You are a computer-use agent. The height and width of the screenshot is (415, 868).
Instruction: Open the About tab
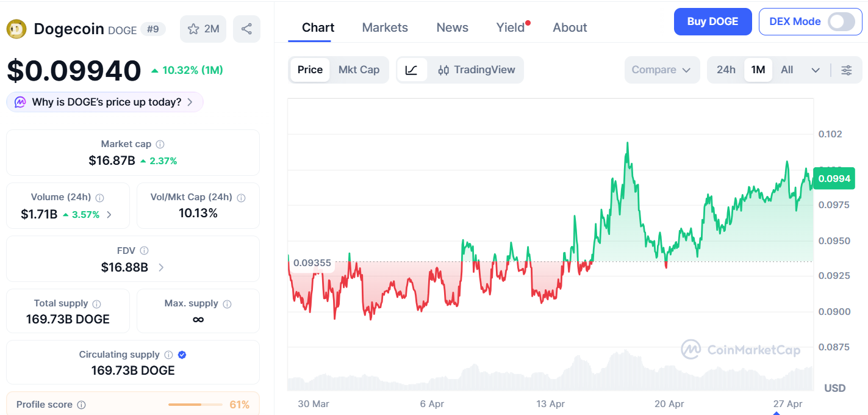(x=570, y=27)
